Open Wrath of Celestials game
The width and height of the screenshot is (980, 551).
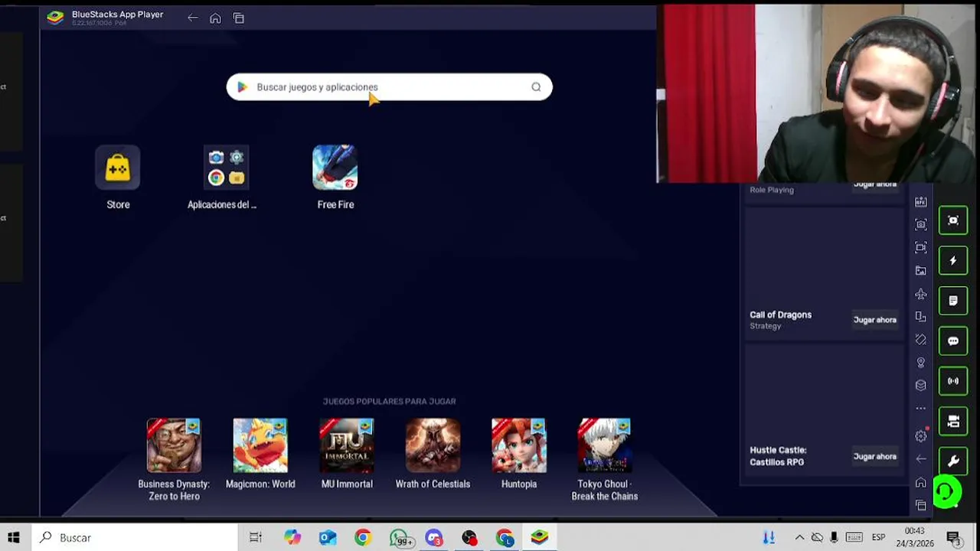(433, 445)
